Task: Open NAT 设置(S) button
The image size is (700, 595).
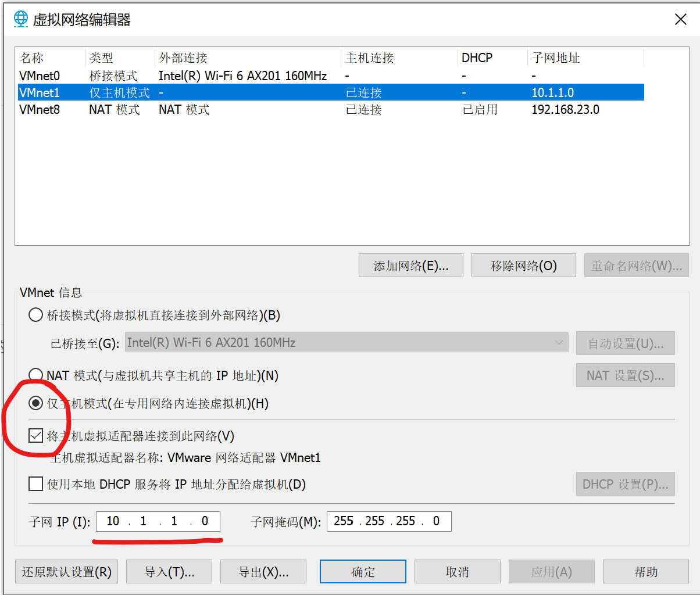Action: 626,375
